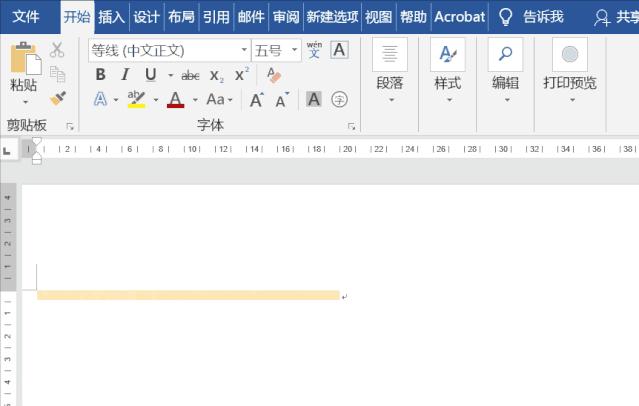Image resolution: width=639 pixels, height=406 pixels.
Task: Open the Editing (编辑) group
Action: click(x=505, y=71)
